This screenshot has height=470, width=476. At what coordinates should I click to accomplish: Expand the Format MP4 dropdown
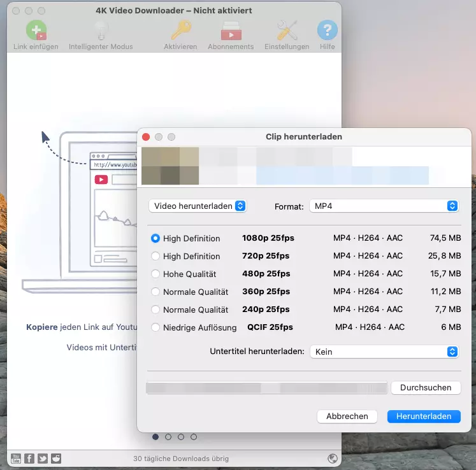coord(384,206)
